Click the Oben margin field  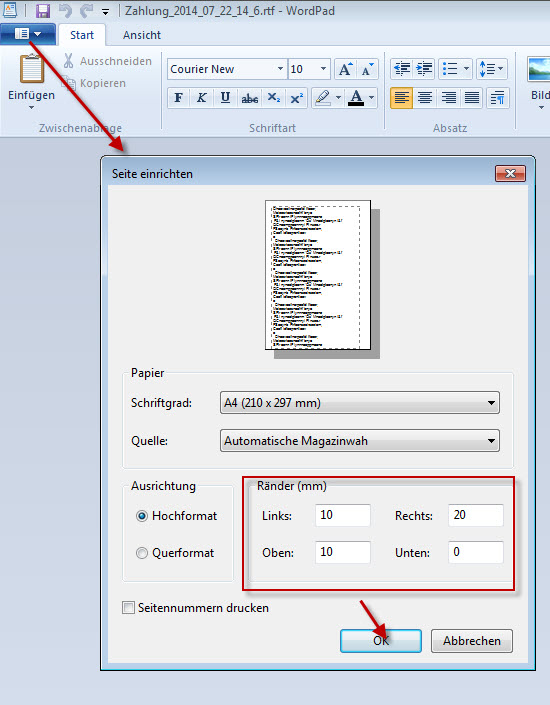click(343, 552)
